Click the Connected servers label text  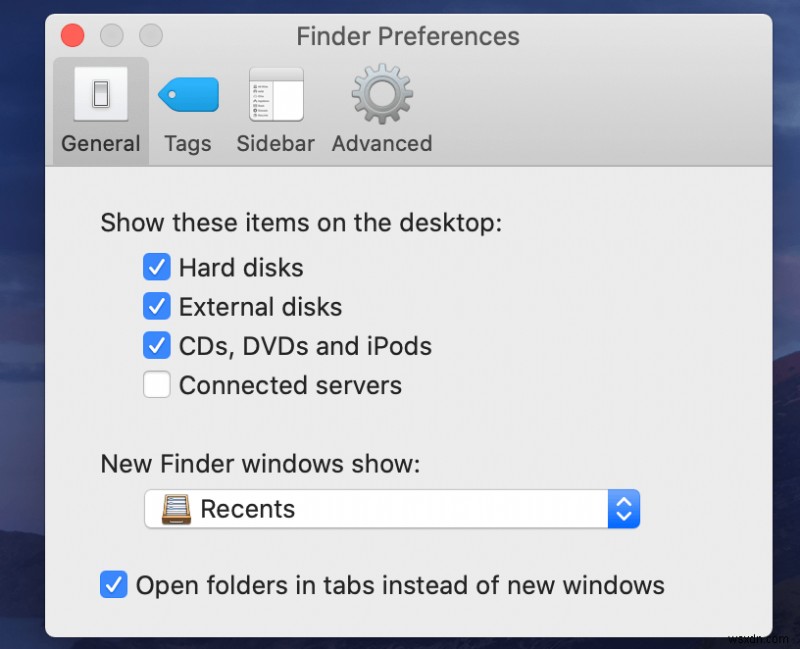(290, 385)
